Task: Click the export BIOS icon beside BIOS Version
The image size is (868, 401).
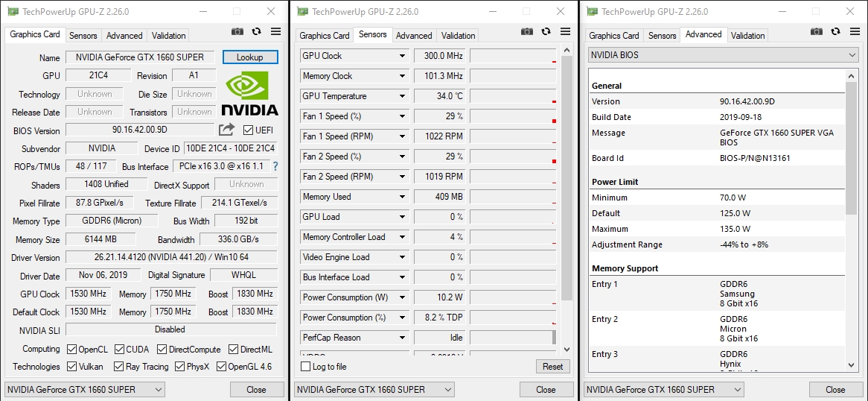Action: click(226, 130)
